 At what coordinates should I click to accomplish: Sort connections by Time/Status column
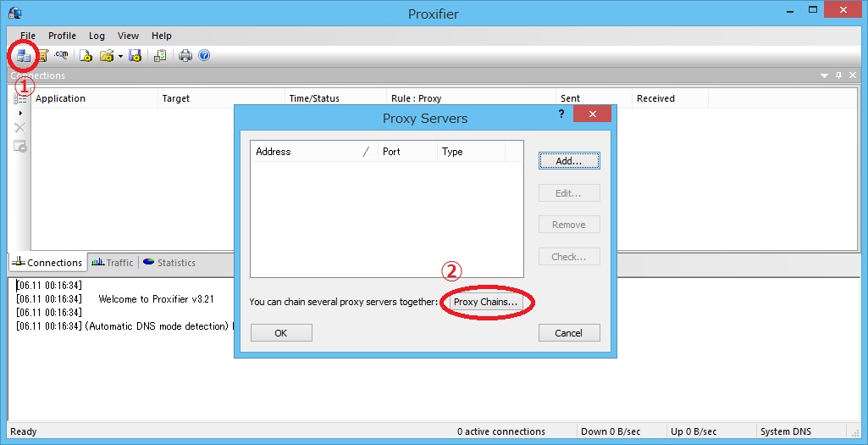(x=335, y=98)
